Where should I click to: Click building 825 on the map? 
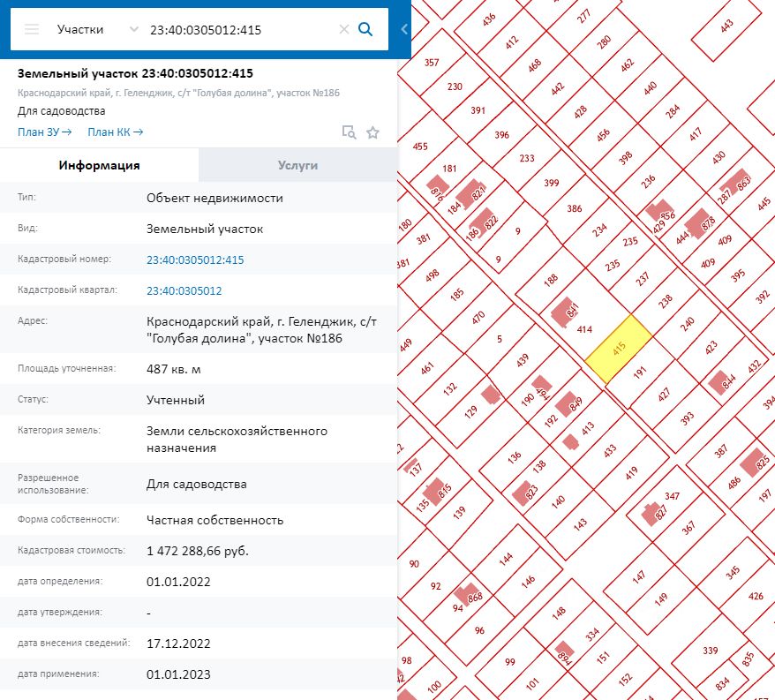(x=755, y=463)
